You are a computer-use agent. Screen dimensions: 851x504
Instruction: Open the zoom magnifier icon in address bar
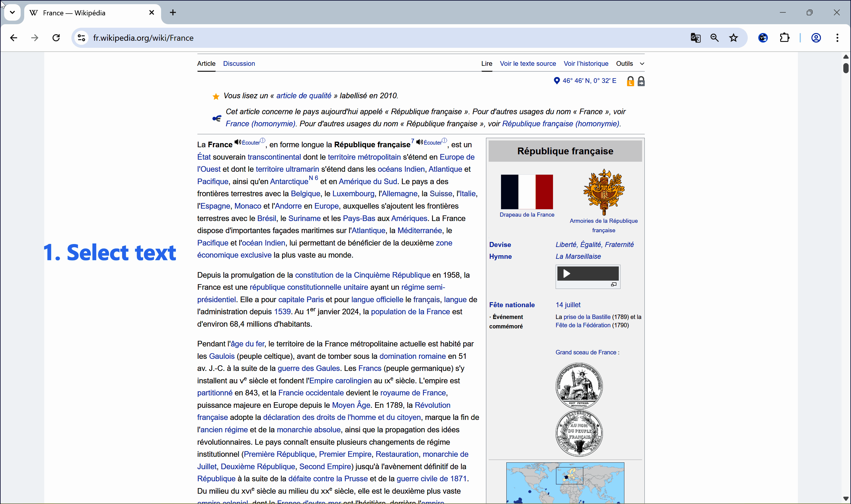point(714,38)
